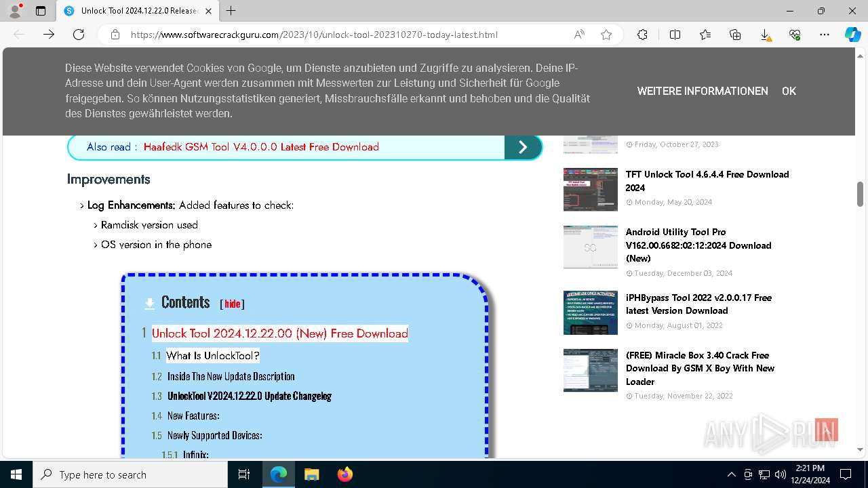The image size is (868, 488).
Task: Open the Extensions puzzle icon
Action: (642, 35)
